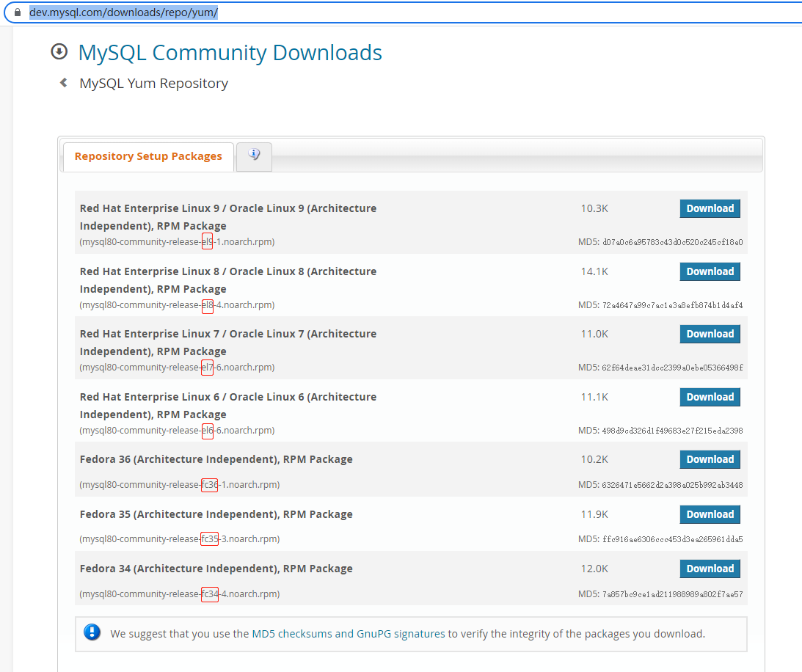Click the 10.2K file size value
The width and height of the screenshot is (802, 672).
[594, 459]
